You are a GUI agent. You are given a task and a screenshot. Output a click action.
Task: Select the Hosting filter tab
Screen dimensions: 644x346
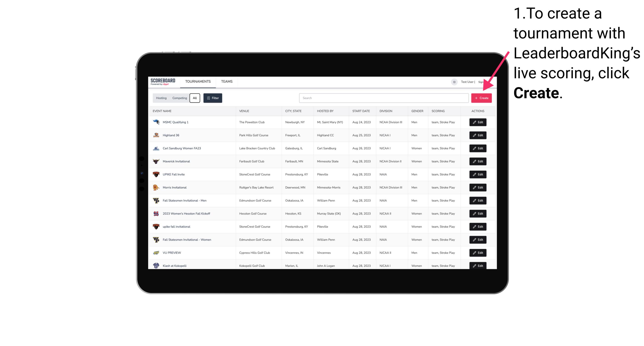pyautogui.click(x=161, y=98)
